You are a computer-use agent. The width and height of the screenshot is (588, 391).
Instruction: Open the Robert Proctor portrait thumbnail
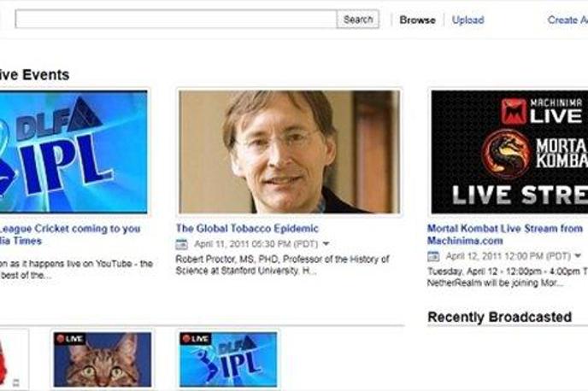pos(289,152)
